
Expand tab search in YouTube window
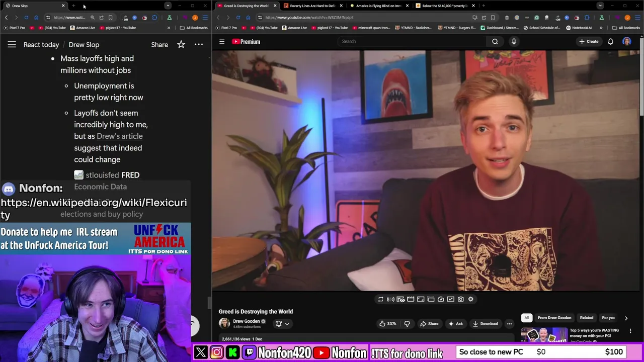(600, 6)
